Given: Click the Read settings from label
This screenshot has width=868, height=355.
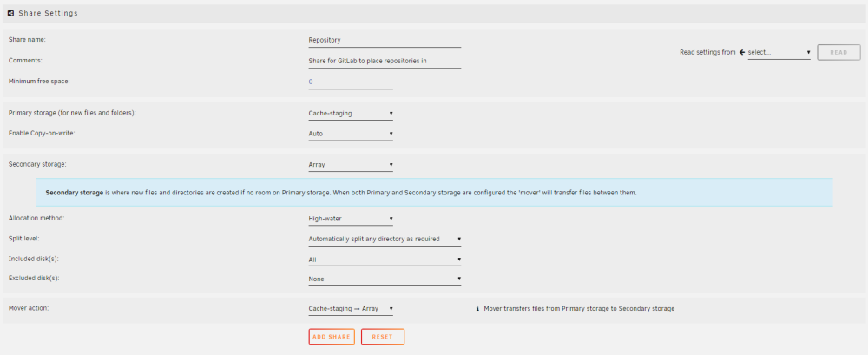Looking at the screenshot, I should tap(707, 53).
